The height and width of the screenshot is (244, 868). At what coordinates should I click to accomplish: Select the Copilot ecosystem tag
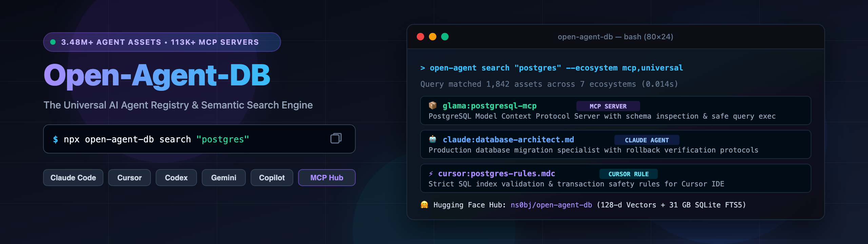coord(272,178)
